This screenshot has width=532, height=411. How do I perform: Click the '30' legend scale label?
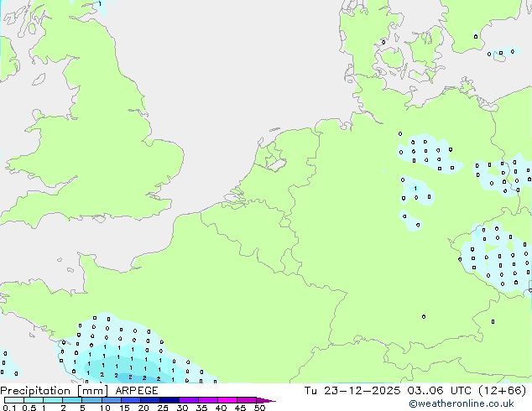(182, 408)
